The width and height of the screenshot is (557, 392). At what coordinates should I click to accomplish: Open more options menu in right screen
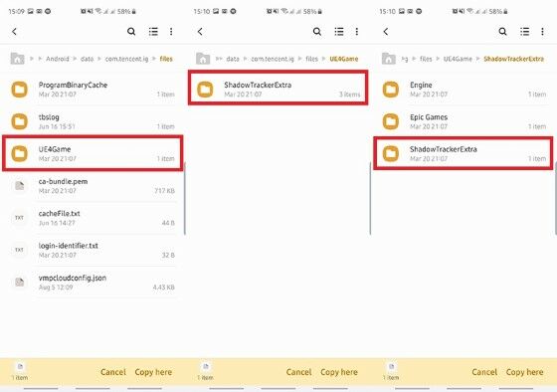pos(542,32)
